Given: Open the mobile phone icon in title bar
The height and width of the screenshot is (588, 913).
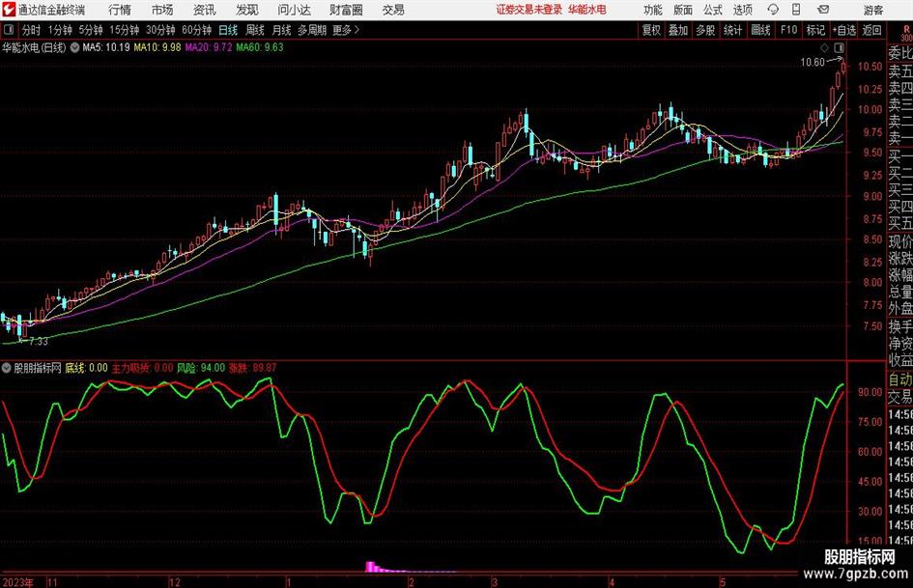Looking at the screenshot, I should tap(796, 10).
